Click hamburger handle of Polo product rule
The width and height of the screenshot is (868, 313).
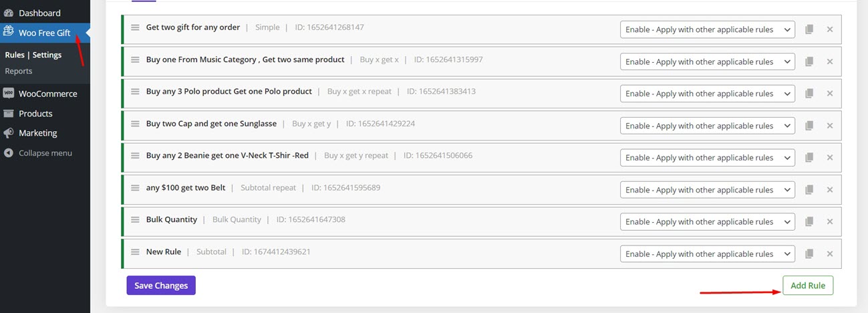pos(135,92)
